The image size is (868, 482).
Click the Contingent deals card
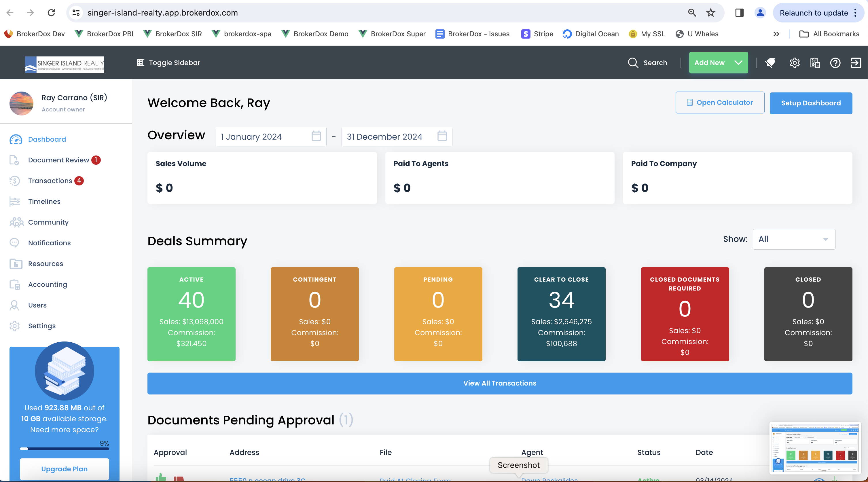tap(314, 314)
